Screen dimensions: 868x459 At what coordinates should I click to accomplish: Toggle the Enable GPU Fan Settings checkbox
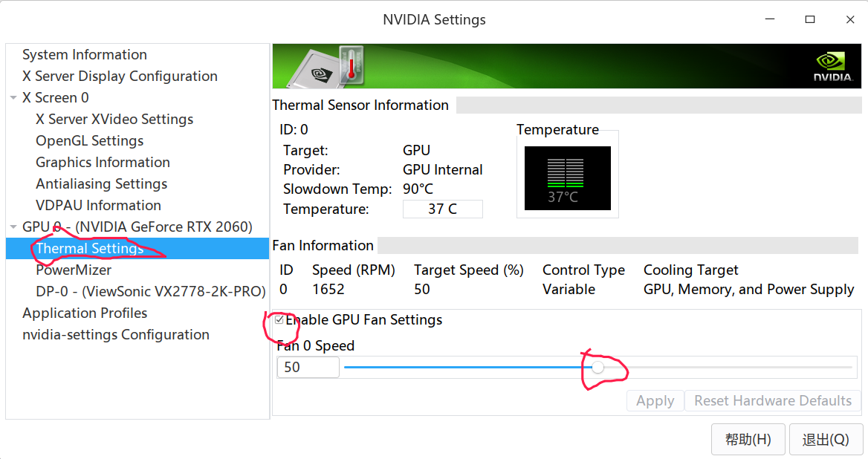tap(279, 320)
